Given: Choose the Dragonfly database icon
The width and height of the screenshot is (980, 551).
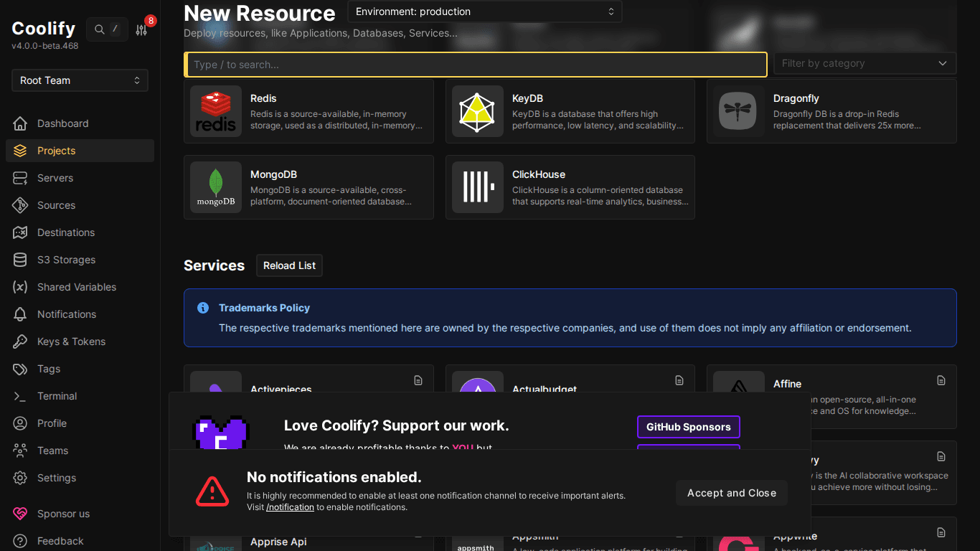Looking at the screenshot, I should coord(739,111).
